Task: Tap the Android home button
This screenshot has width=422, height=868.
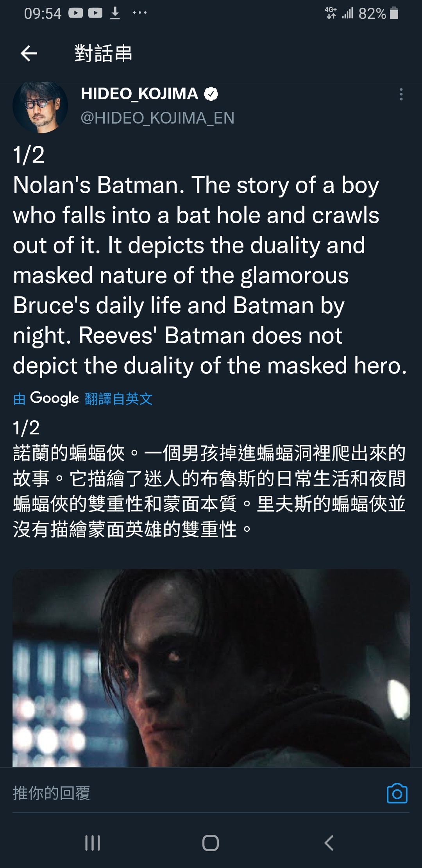Action: pyautogui.click(x=211, y=843)
